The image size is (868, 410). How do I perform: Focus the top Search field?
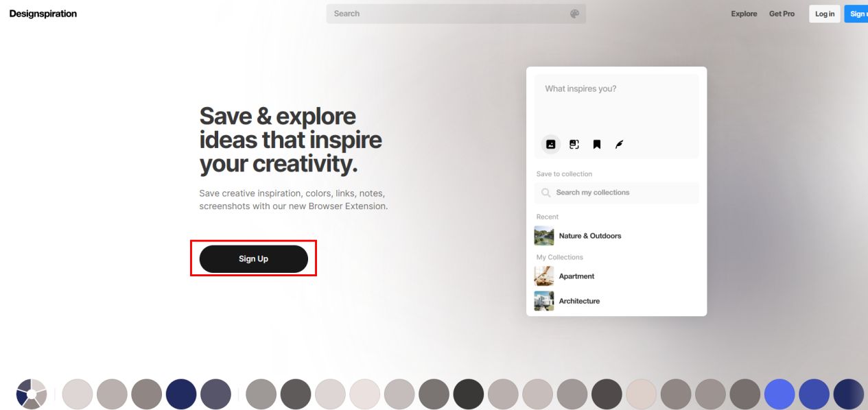(456, 14)
